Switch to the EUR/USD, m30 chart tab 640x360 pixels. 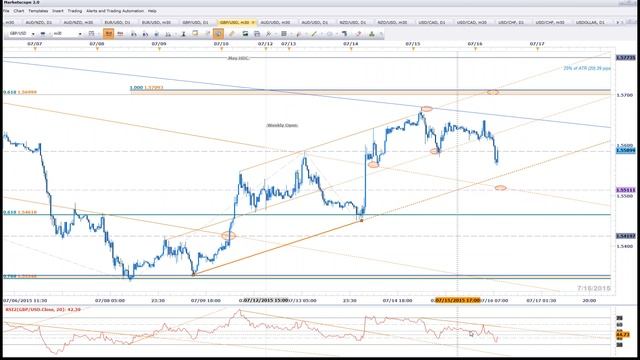[156, 22]
